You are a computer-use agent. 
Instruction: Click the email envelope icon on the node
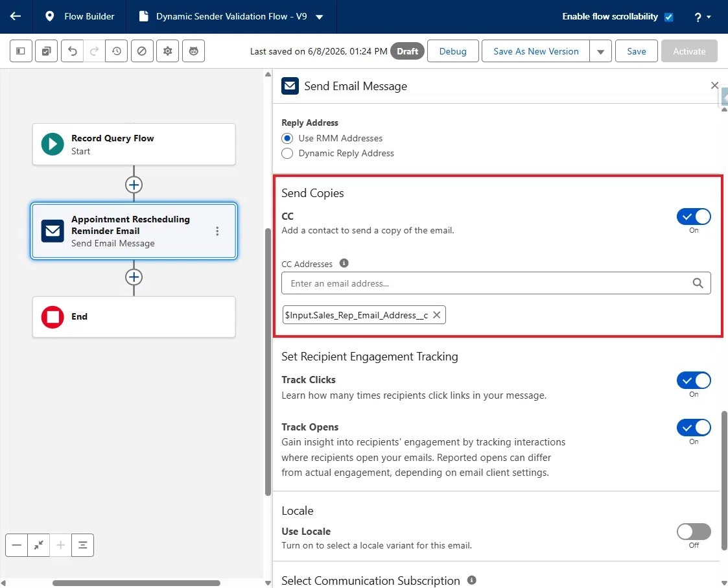[53, 231]
